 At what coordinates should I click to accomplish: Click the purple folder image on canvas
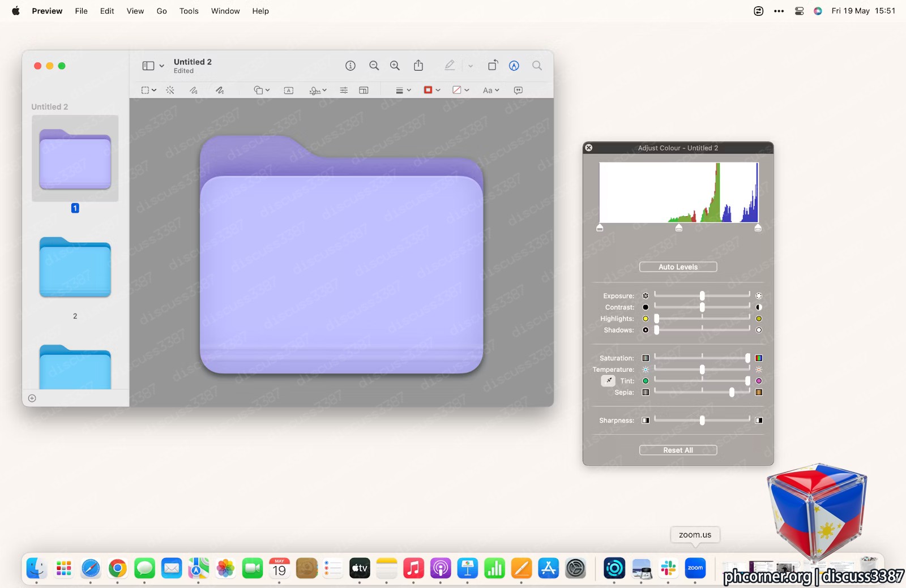pos(341,254)
